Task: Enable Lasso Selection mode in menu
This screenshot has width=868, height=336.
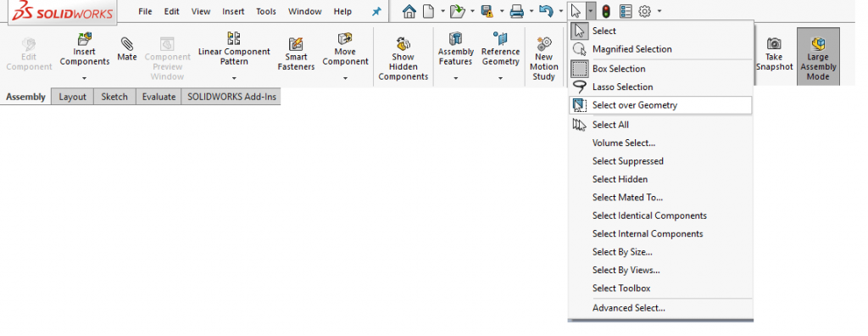Action: (661, 87)
